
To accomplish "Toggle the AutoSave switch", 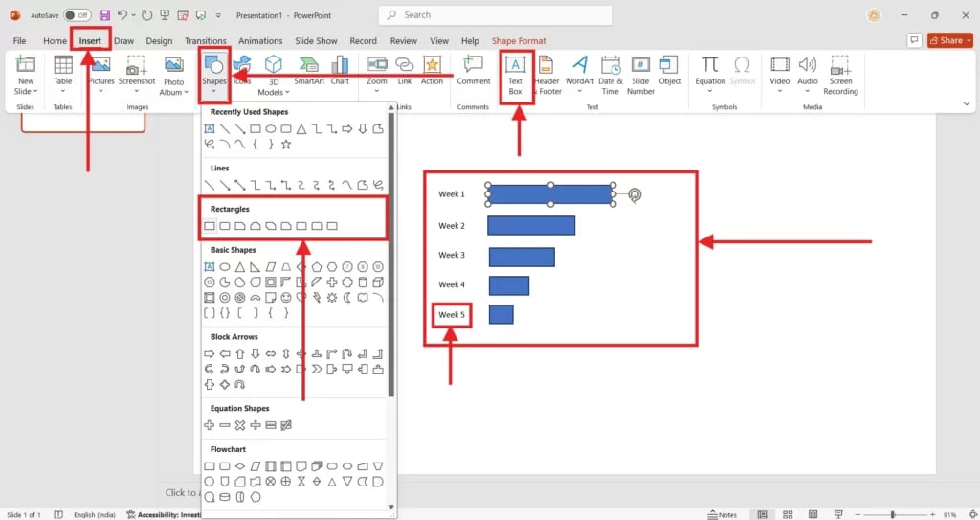I will click(x=78, y=15).
